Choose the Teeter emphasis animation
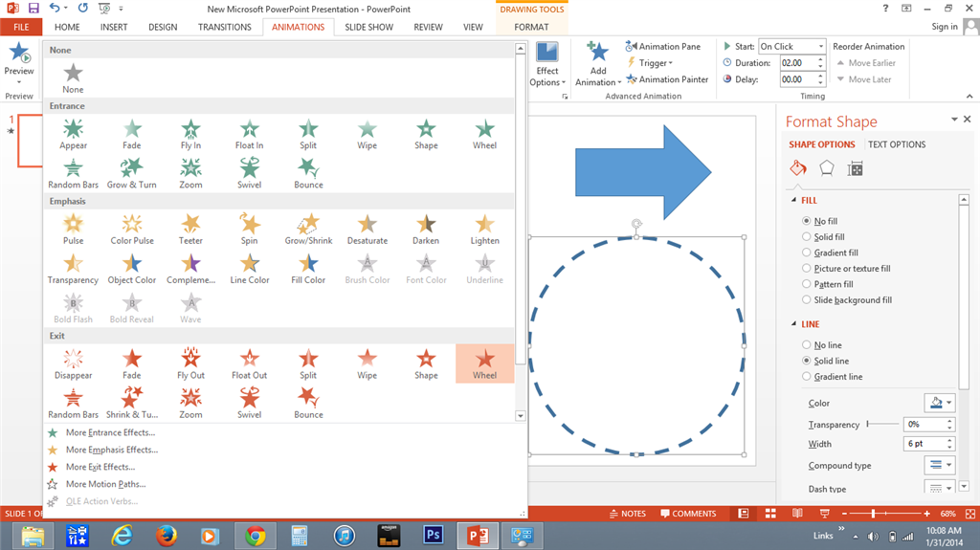Screen dimensions: 980x550 click(x=190, y=230)
